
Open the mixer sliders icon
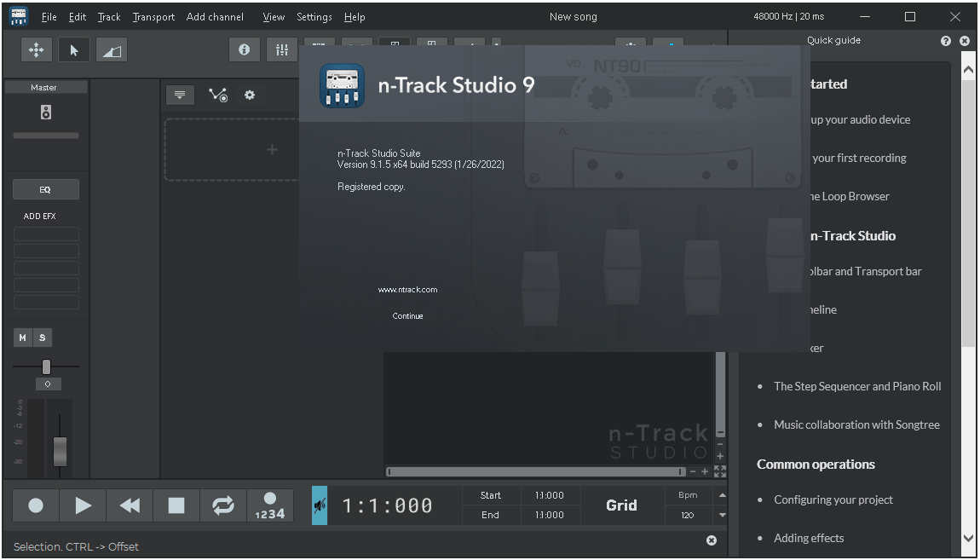[x=282, y=50]
